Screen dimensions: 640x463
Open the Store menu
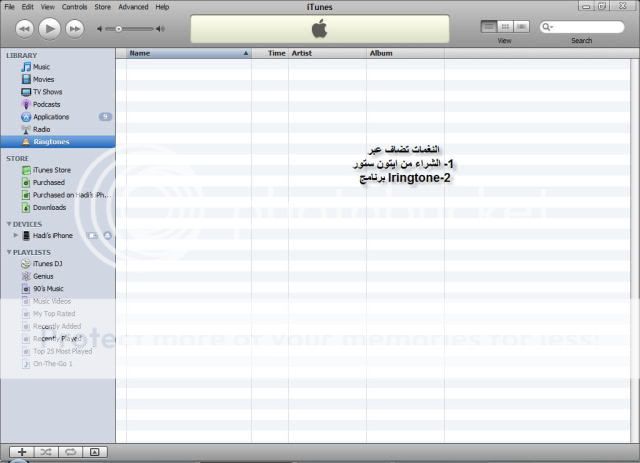coord(102,7)
